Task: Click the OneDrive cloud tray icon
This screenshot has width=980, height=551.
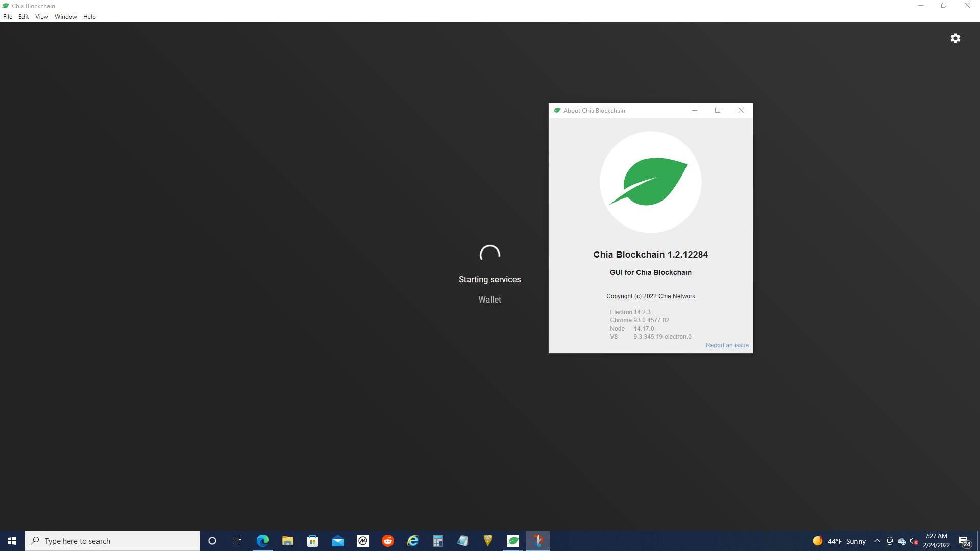Action: coord(901,541)
